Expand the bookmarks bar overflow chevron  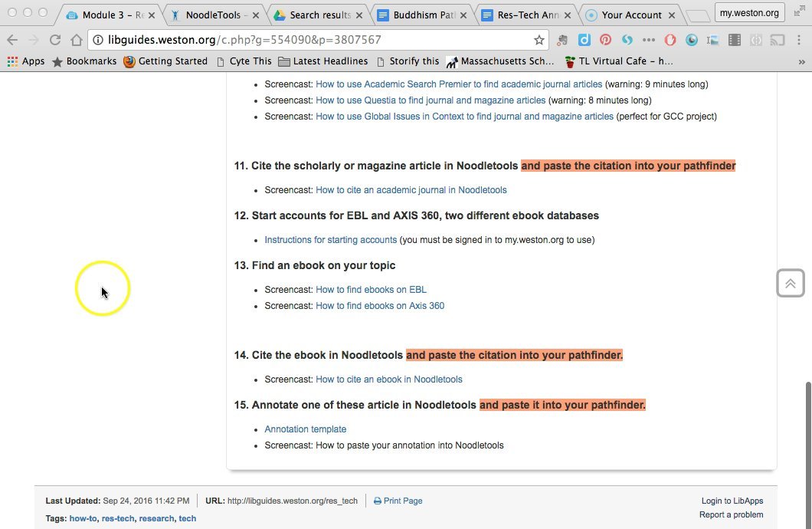tap(801, 61)
